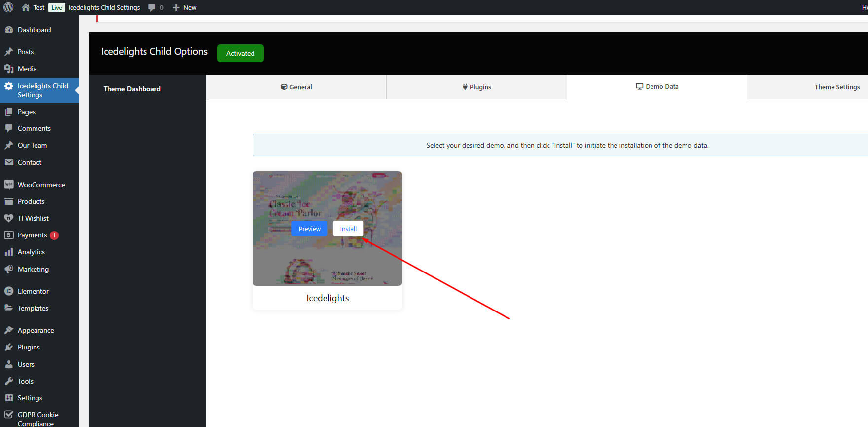Click the Payments dollar icon

click(x=9, y=235)
